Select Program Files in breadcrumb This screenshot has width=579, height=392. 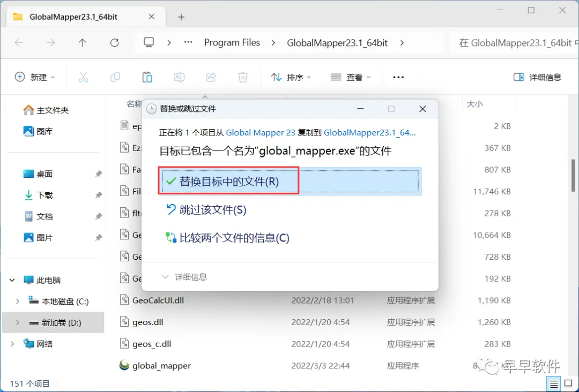[x=232, y=43]
